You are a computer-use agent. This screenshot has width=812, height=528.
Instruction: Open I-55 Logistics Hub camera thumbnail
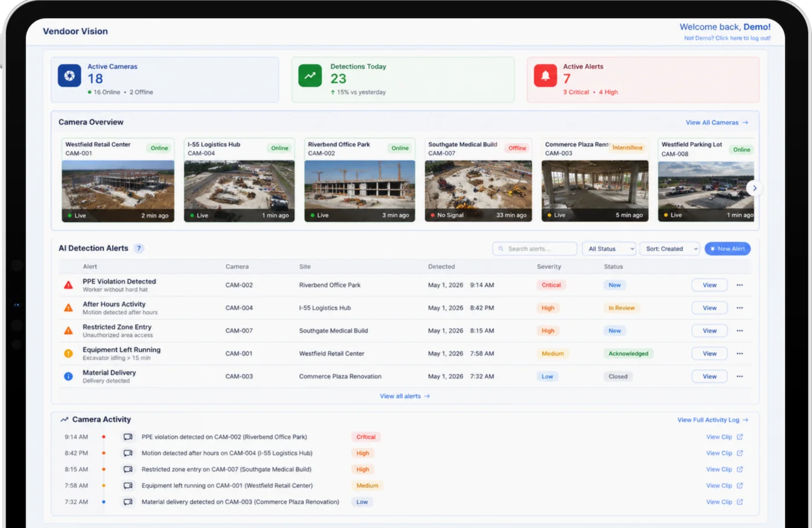239,191
